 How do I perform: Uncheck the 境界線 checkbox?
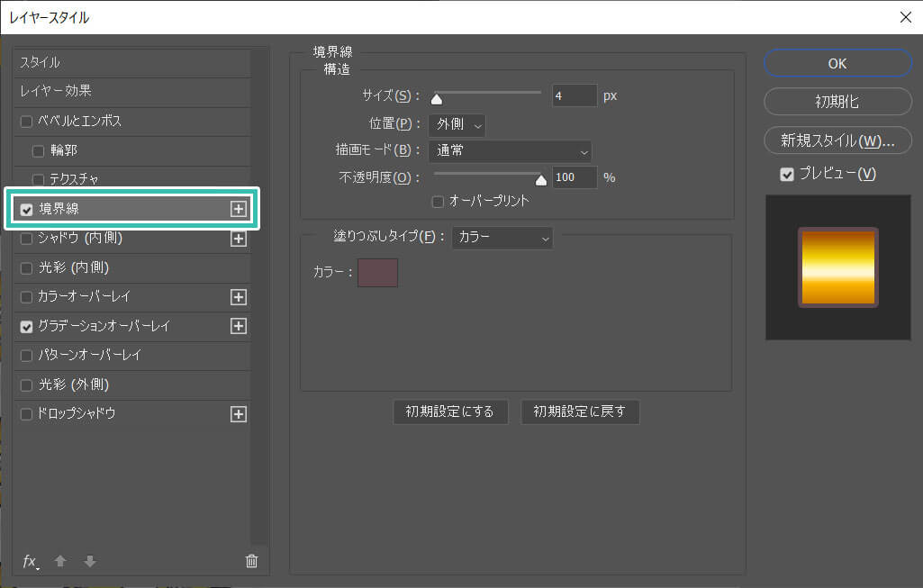coord(26,210)
